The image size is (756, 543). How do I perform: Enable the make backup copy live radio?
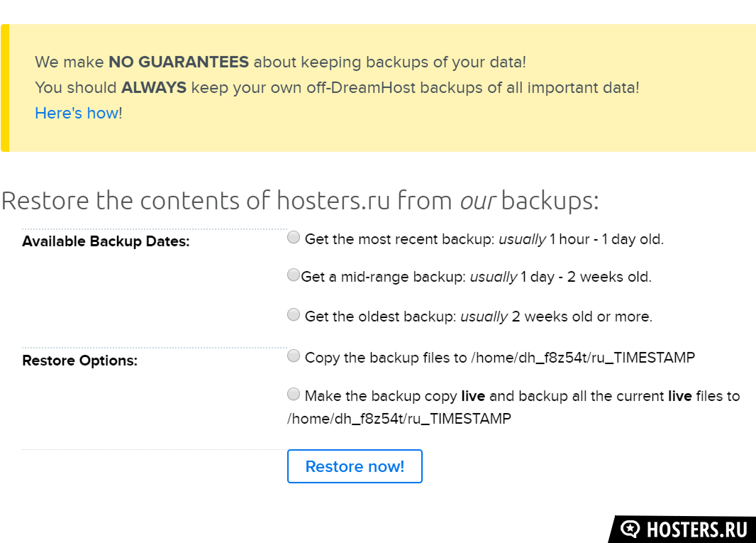[293, 395]
